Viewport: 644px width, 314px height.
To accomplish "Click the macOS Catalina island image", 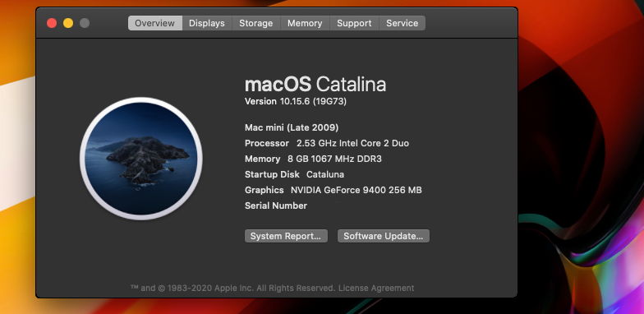I will tap(141, 159).
